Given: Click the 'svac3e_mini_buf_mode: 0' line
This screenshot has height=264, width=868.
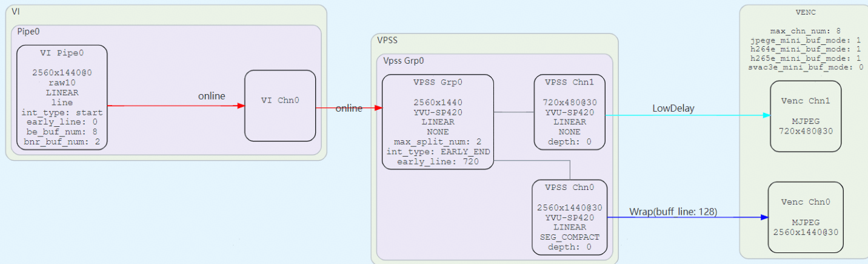Looking at the screenshot, I should (x=805, y=67).
